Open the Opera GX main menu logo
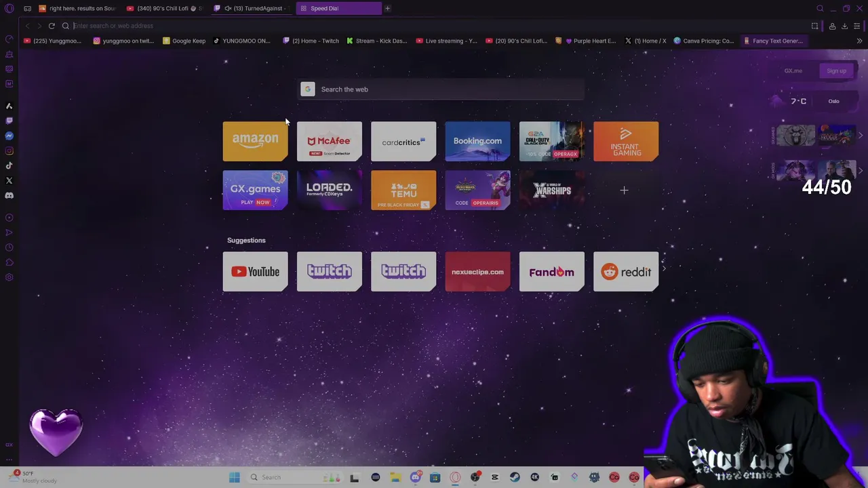This screenshot has width=868, height=488. (x=9, y=9)
